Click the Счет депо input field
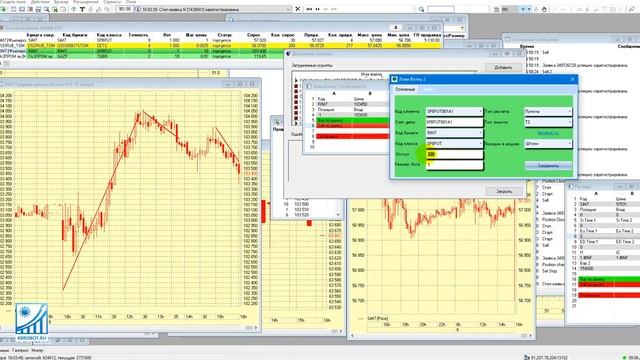This screenshot has height=360, width=640. tap(454, 122)
